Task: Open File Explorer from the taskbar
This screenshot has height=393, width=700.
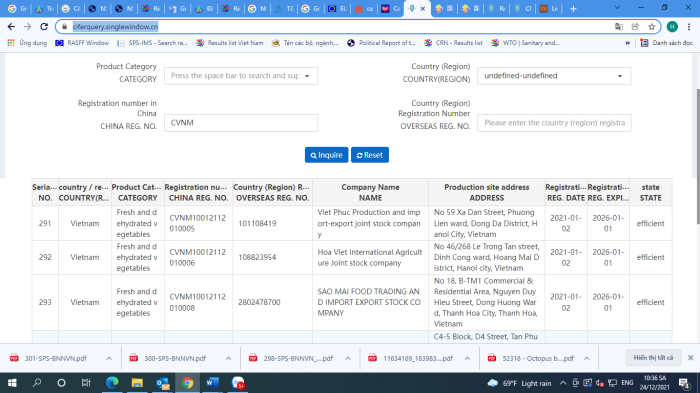Action: [x=137, y=383]
